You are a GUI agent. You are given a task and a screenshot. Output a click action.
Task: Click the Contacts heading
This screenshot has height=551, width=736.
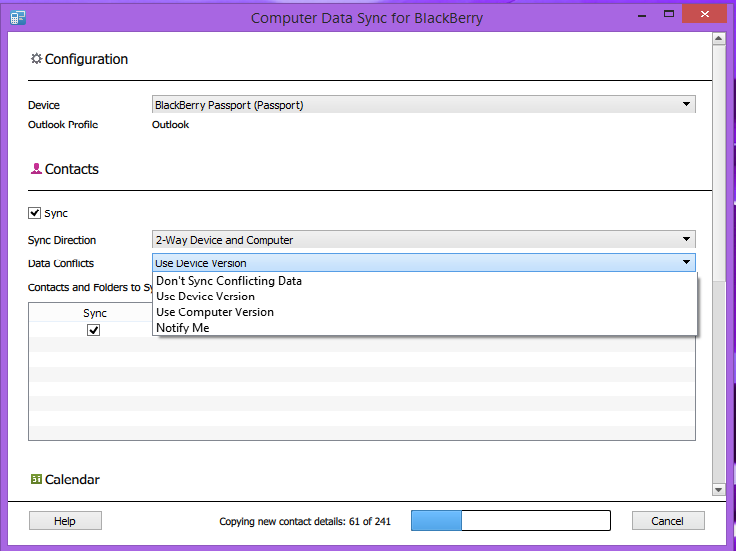pyautogui.click(x=72, y=169)
